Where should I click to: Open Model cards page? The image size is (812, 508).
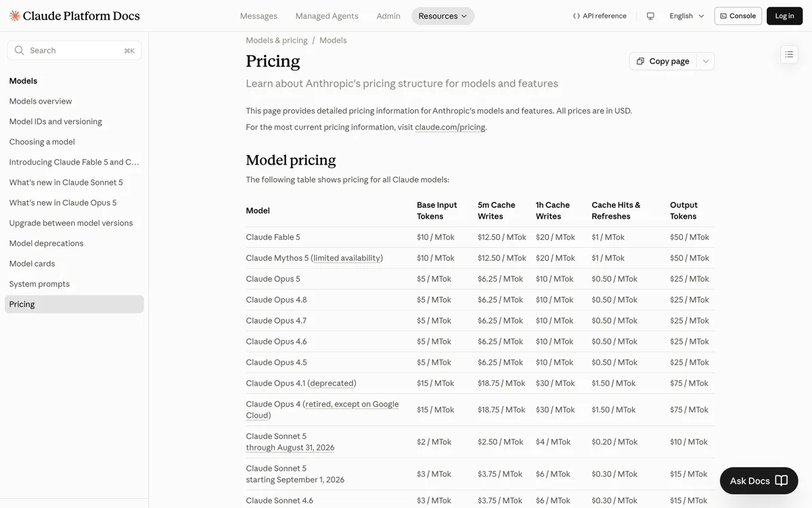(x=32, y=263)
